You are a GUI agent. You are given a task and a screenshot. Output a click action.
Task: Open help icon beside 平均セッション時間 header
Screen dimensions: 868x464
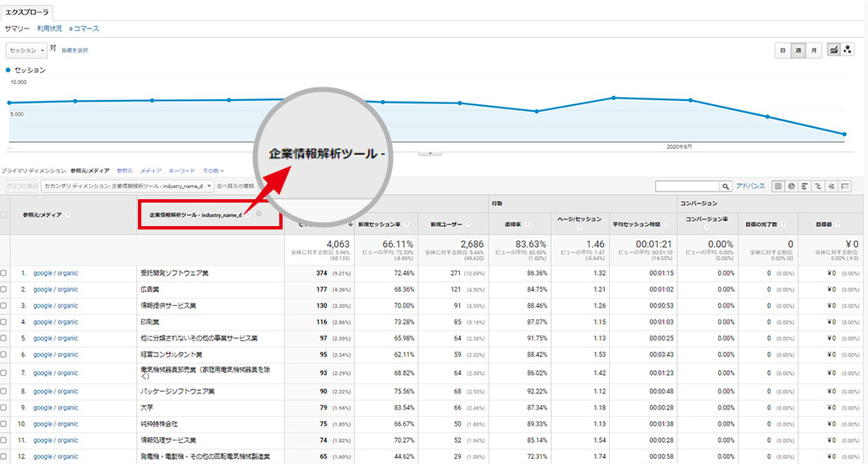click(x=666, y=224)
